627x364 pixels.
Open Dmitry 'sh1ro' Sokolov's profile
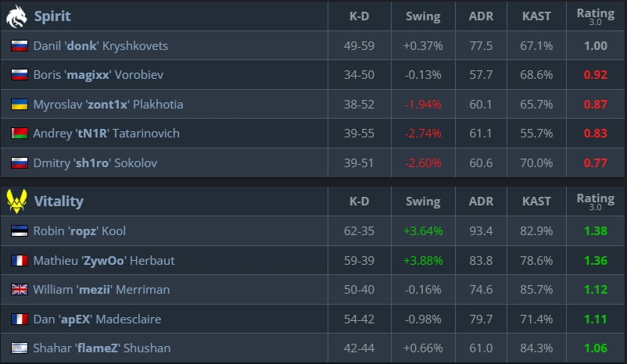95,163
